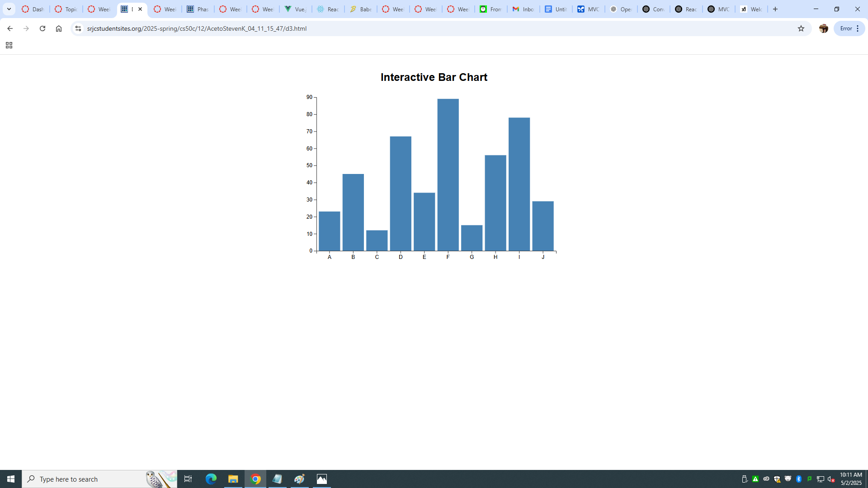Switch to the Gmail Inbox tab
The image size is (868, 488).
click(523, 9)
